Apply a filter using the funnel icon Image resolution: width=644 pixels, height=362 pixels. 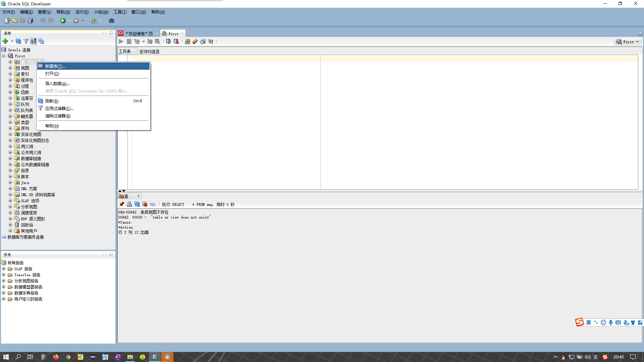(x=26, y=41)
